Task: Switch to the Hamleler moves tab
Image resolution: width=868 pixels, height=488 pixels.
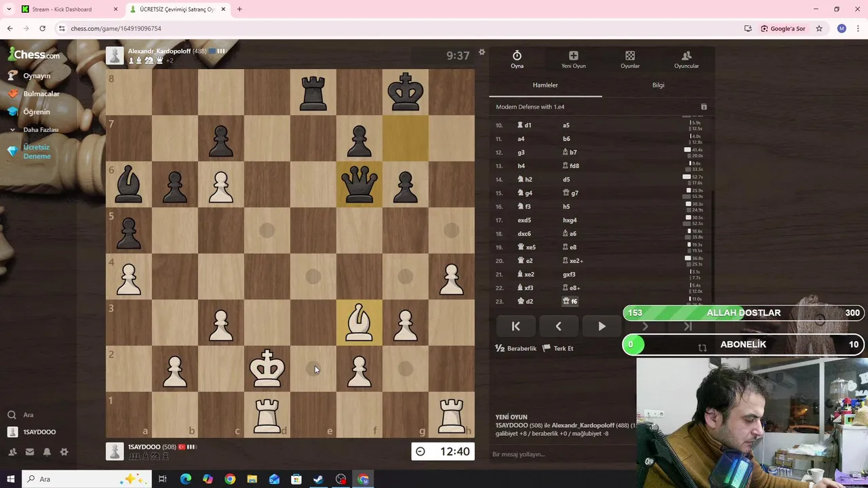Action: (x=545, y=85)
